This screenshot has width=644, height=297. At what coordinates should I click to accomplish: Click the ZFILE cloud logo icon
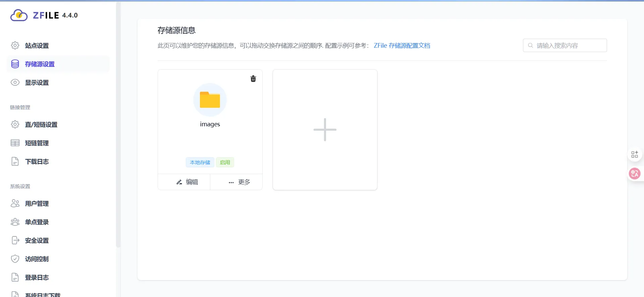pos(19,15)
